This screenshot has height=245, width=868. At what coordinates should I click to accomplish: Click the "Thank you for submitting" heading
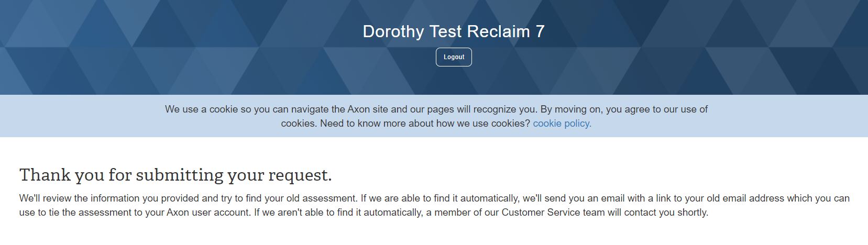click(x=175, y=175)
